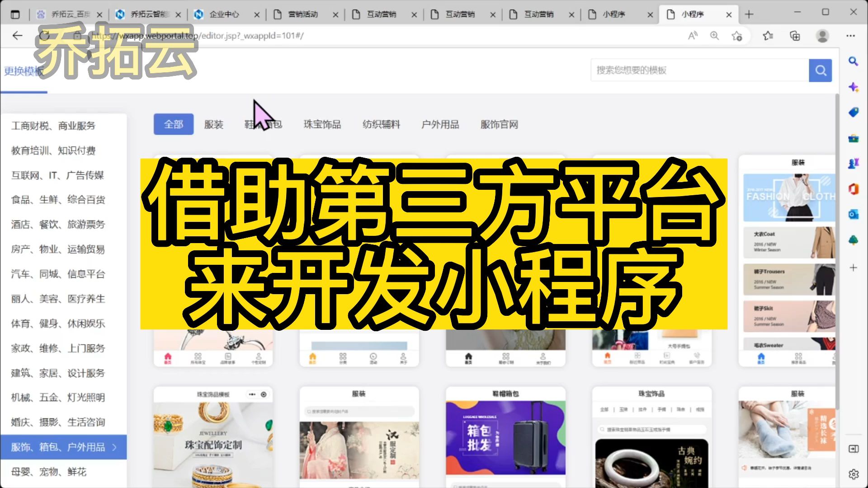Open sidebar settings gear icon
The height and width of the screenshot is (488, 868).
point(853,474)
